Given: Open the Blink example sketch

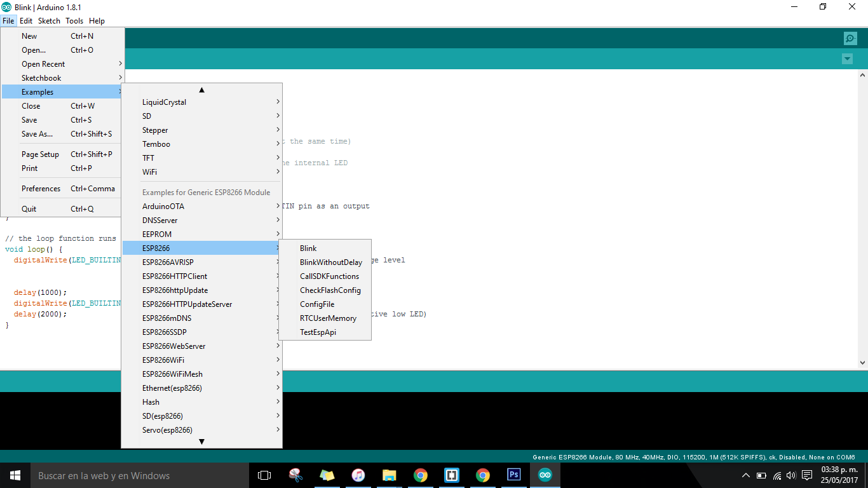Looking at the screenshot, I should [x=325, y=248].
